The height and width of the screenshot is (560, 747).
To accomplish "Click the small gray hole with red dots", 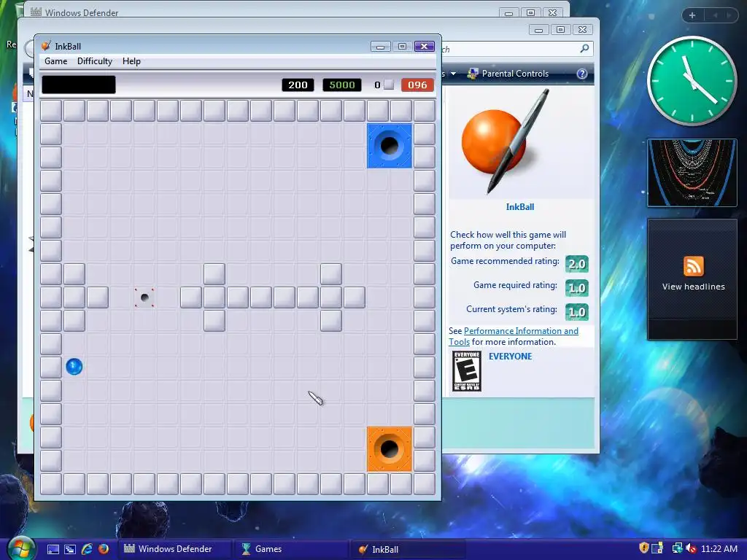I will 144,297.
